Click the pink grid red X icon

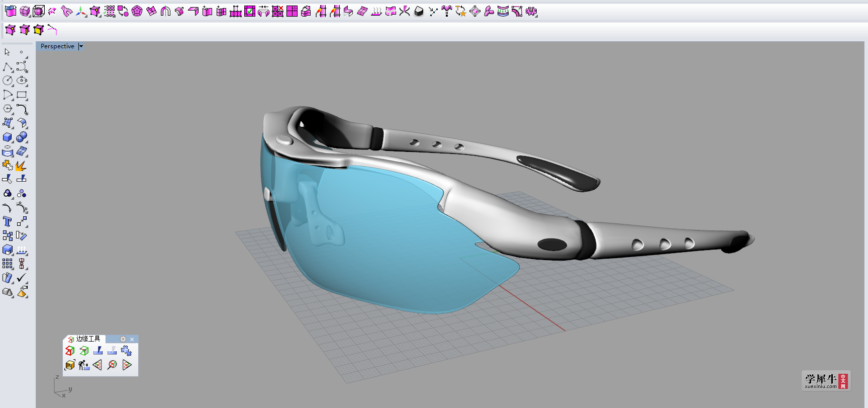click(x=278, y=11)
